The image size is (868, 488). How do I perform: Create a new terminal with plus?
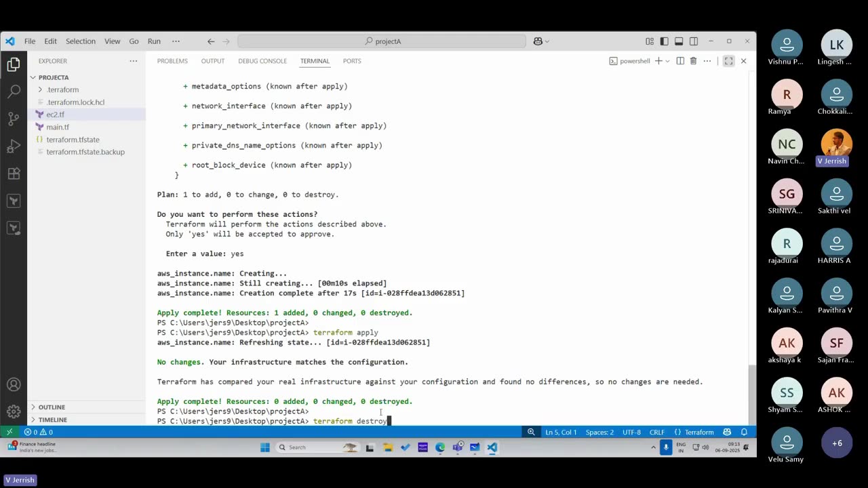(x=658, y=61)
